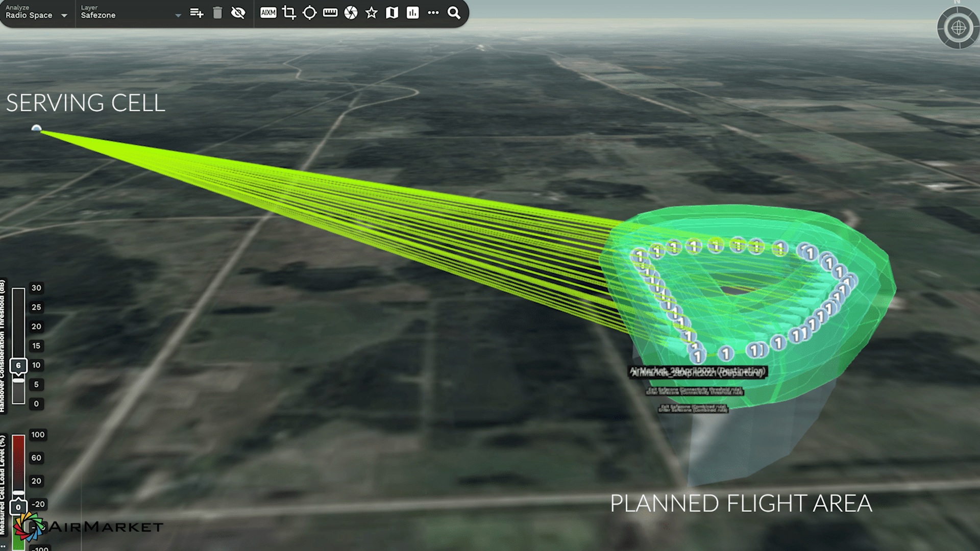
Task: Delete the layer using the trash icon
Action: (217, 13)
